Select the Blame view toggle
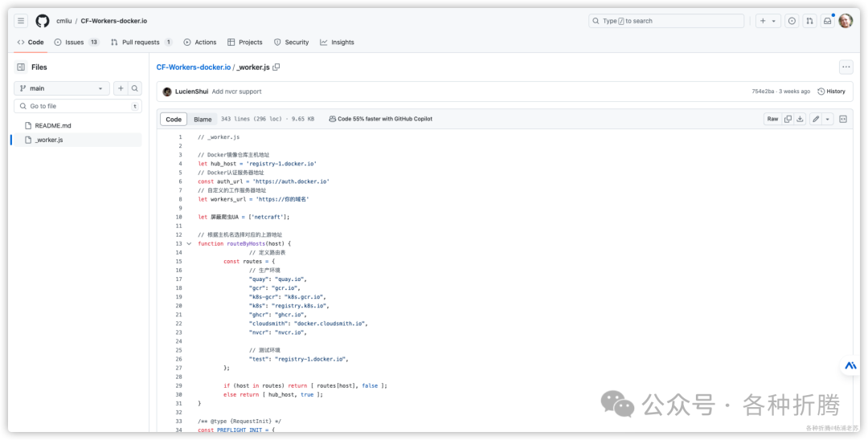 [203, 119]
